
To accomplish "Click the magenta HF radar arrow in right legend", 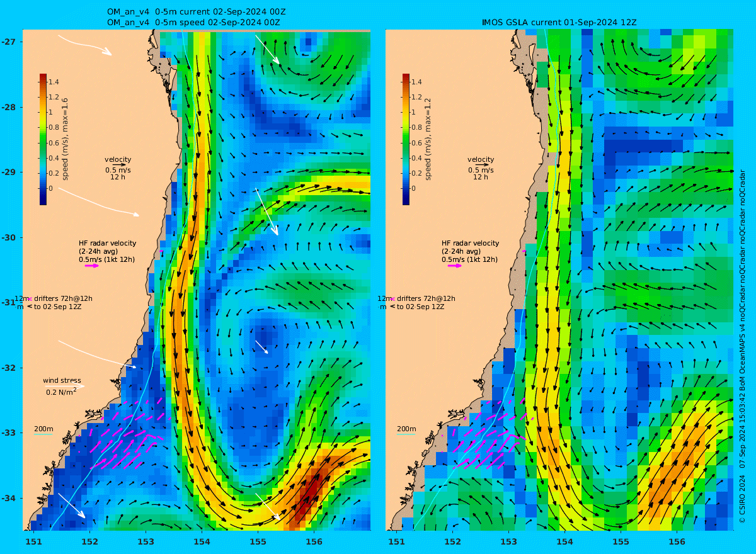I will click(x=455, y=266).
